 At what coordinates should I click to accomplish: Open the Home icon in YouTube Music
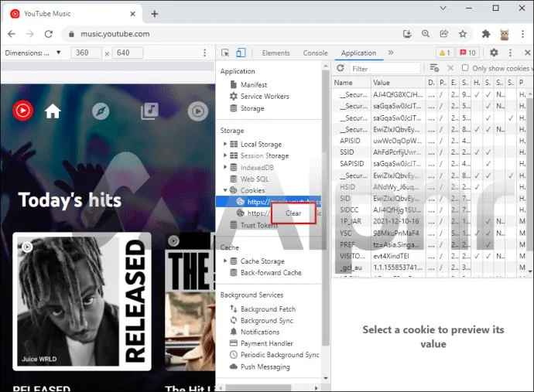click(53, 111)
